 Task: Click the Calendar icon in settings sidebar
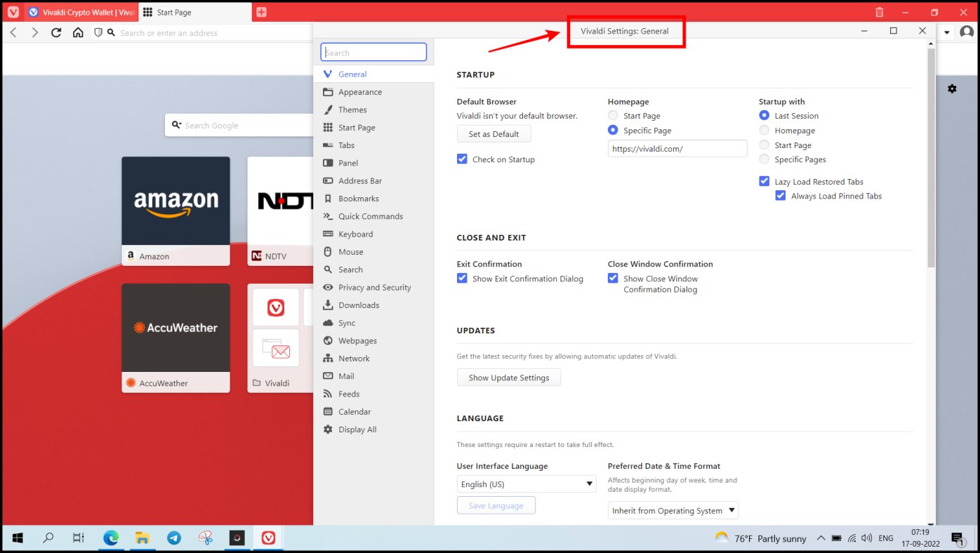[x=328, y=411]
